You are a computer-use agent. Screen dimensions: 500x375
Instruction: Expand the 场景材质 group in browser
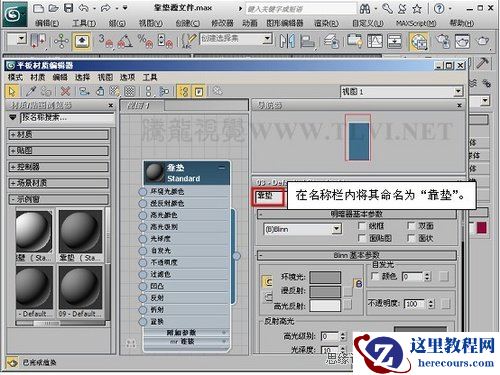pos(59,183)
